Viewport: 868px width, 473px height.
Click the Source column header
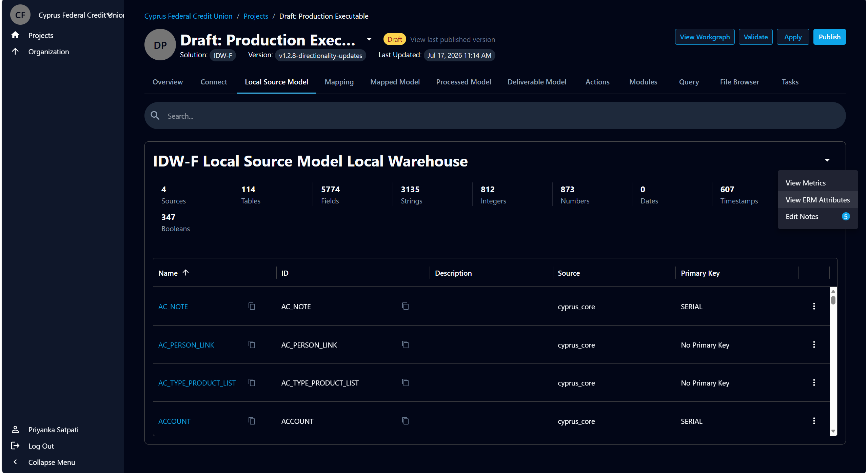pyautogui.click(x=569, y=273)
